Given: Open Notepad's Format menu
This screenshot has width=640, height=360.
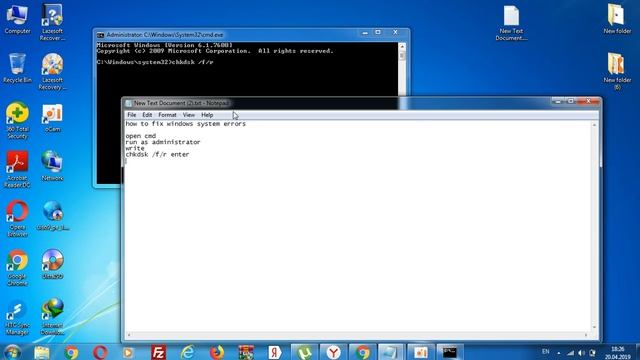Looking at the screenshot, I should click(167, 115).
